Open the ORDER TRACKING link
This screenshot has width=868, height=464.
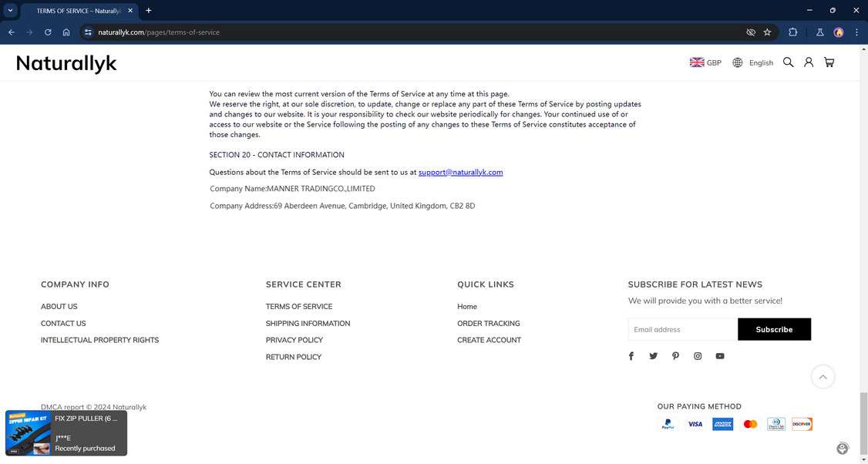pyautogui.click(x=488, y=324)
